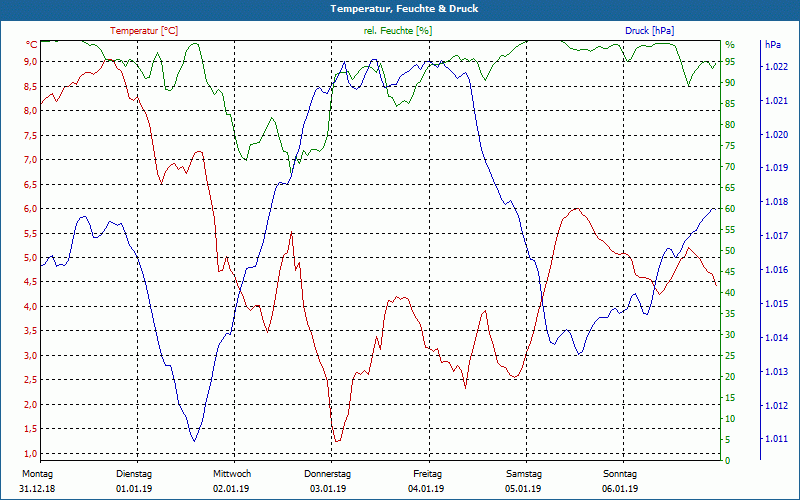
Task: Click the "1.021" pressure axis value
Action: tap(775, 101)
